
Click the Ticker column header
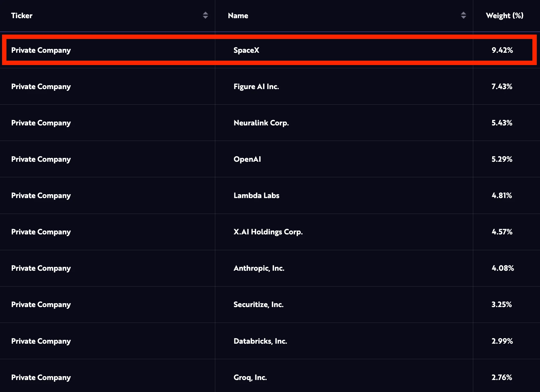click(x=22, y=16)
